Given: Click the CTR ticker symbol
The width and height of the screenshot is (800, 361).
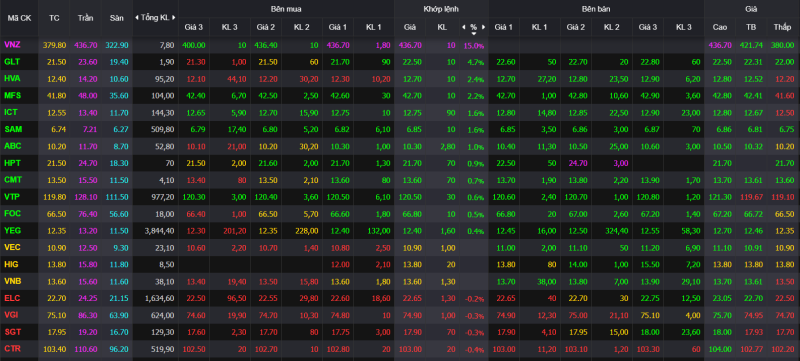Looking at the screenshot, I should [x=12, y=349].
